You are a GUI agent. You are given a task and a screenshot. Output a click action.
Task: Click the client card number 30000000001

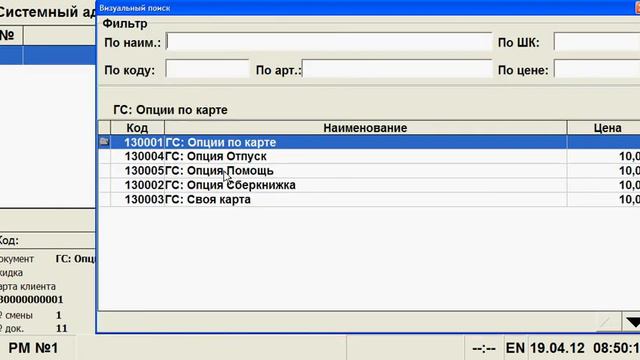click(x=31, y=299)
